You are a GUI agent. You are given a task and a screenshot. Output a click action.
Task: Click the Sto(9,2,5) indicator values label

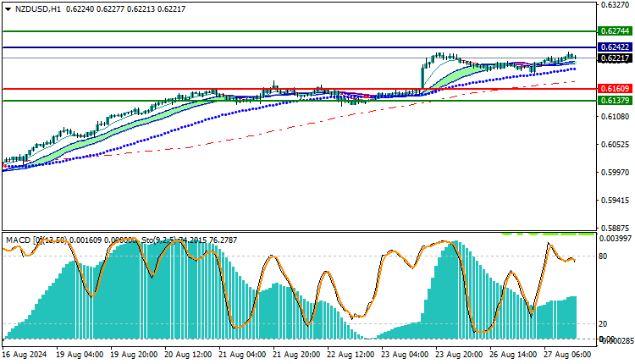[189, 240]
